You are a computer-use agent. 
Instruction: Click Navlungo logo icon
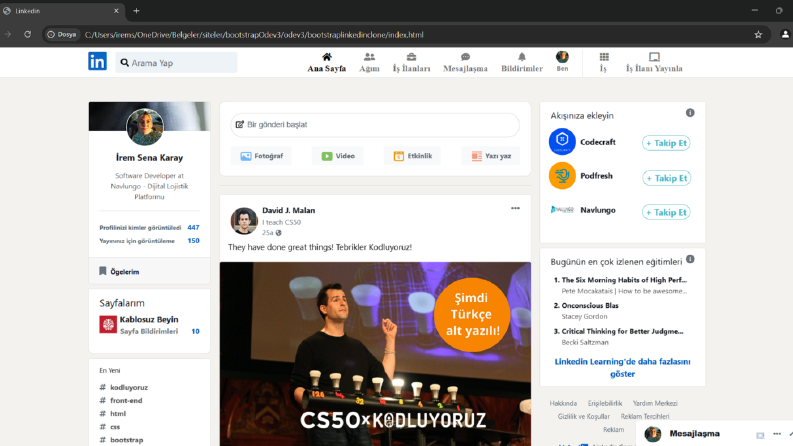562,210
